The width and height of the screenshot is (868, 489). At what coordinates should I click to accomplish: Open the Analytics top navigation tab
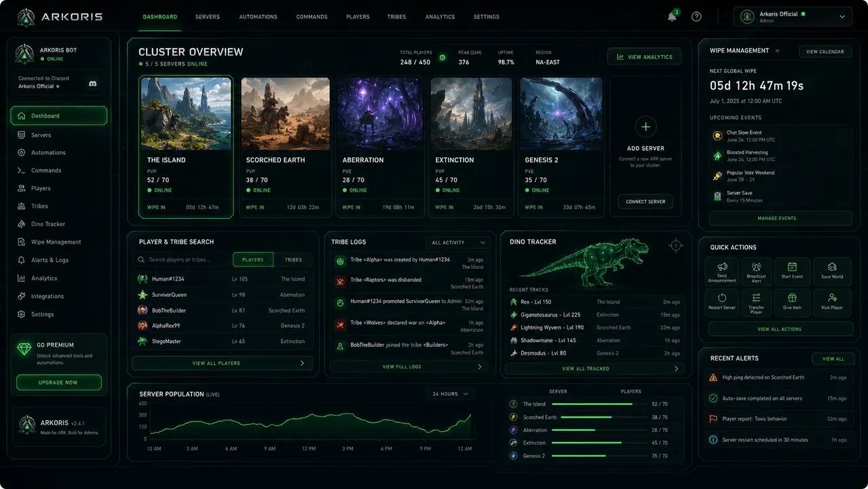click(x=440, y=17)
